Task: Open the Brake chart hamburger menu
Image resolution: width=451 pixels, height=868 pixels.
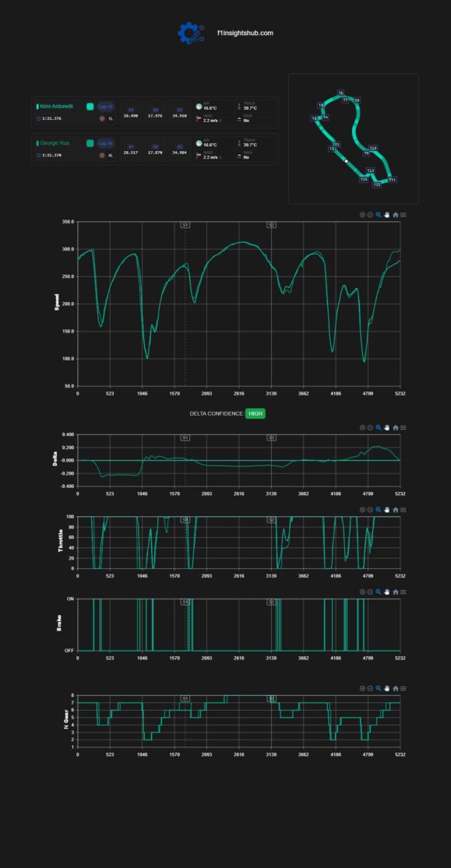Action: [x=403, y=592]
